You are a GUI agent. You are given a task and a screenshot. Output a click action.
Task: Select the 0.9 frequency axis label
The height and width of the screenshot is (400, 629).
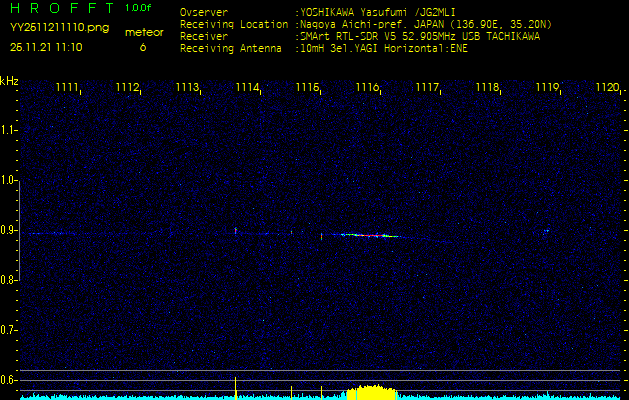point(9,230)
